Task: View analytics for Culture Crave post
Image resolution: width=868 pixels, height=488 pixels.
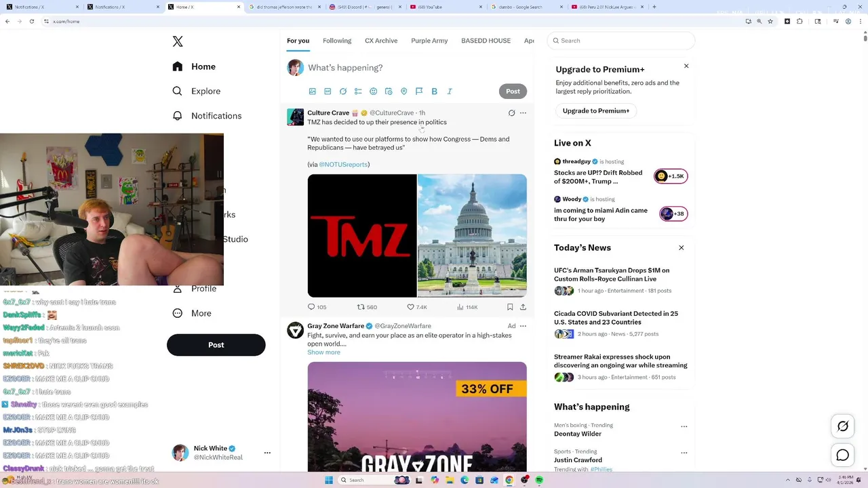Action: (x=467, y=307)
